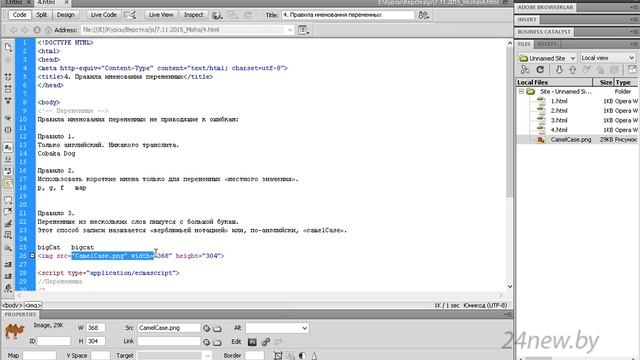Click the Brightness and Contrast icon
This screenshot has height=360, width=640.
tap(302, 356)
